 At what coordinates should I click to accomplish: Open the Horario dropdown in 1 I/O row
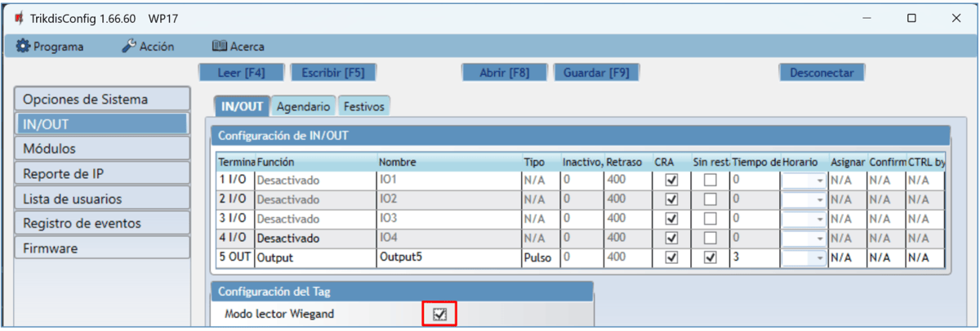point(820,180)
